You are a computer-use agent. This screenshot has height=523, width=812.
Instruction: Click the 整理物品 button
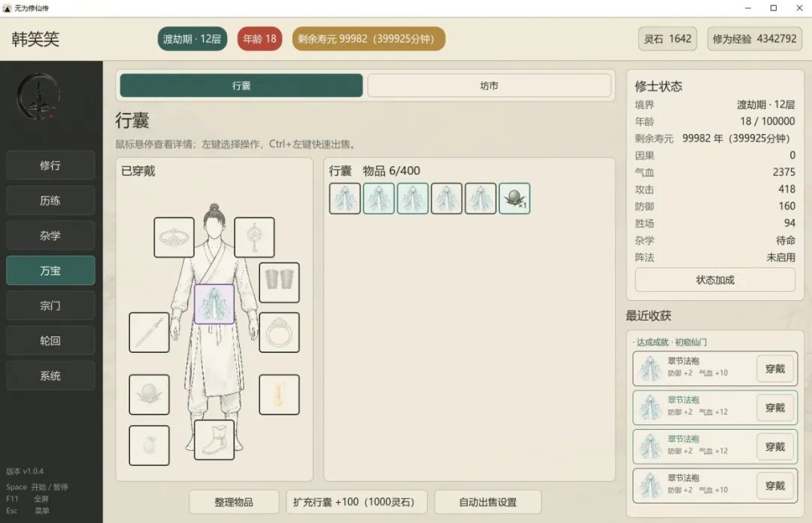pos(234,502)
